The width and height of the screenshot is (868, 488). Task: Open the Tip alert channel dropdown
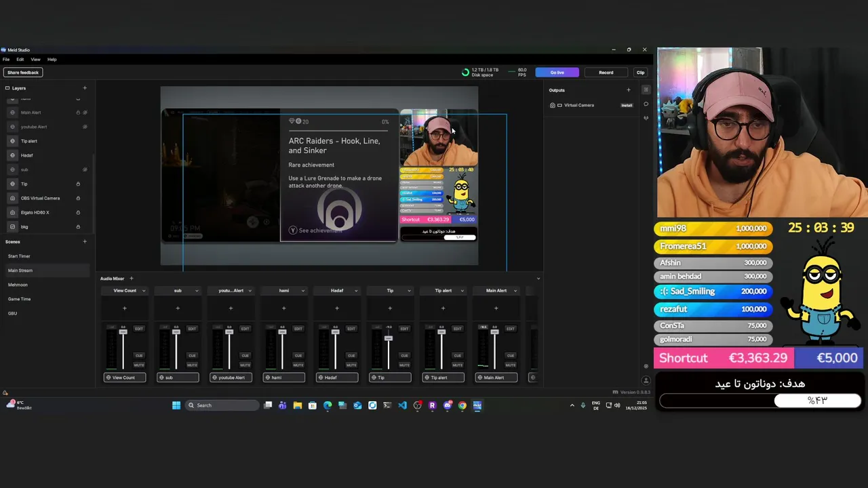click(x=462, y=291)
